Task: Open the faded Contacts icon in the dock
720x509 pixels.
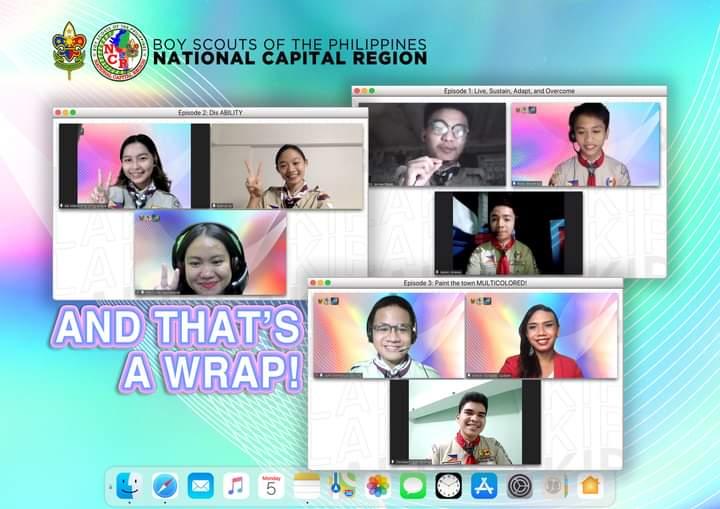Action: click(555, 486)
